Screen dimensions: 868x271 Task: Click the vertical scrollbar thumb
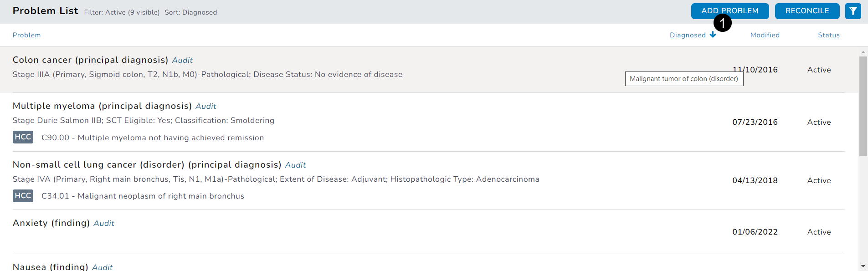[863, 106]
